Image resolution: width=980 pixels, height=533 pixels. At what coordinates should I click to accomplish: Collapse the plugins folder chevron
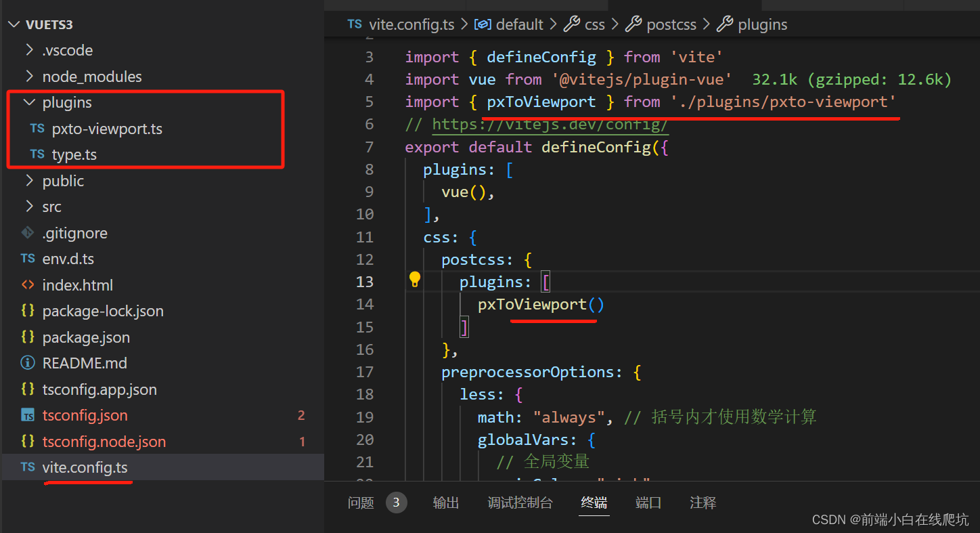point(29,102)
